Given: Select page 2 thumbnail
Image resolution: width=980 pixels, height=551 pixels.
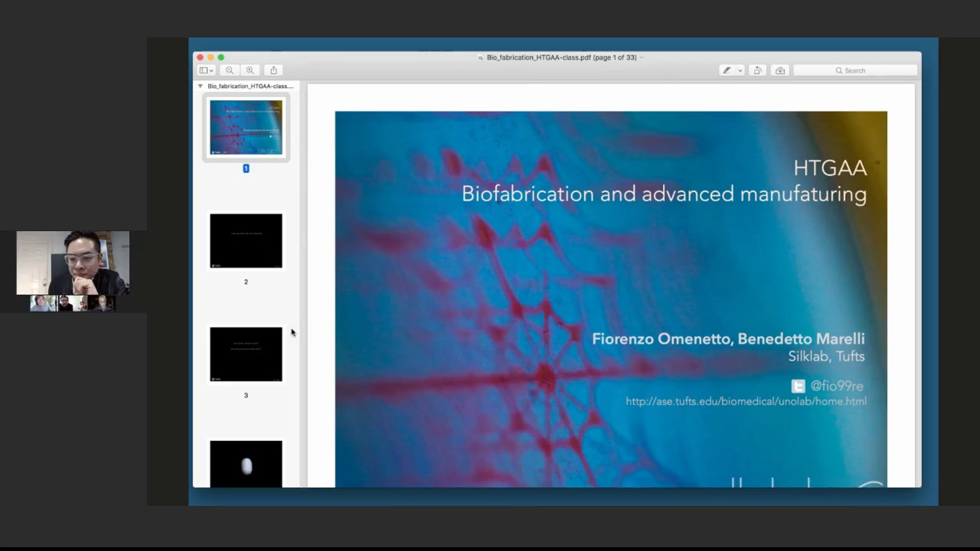Looking at the screenshot, I should click(x=246, y=241).
